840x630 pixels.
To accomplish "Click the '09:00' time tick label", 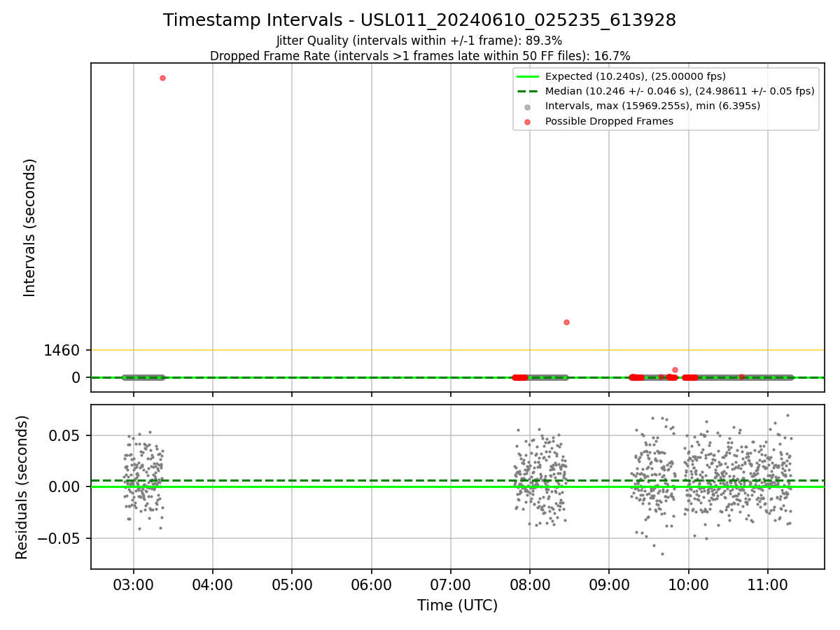I will 609,584.
